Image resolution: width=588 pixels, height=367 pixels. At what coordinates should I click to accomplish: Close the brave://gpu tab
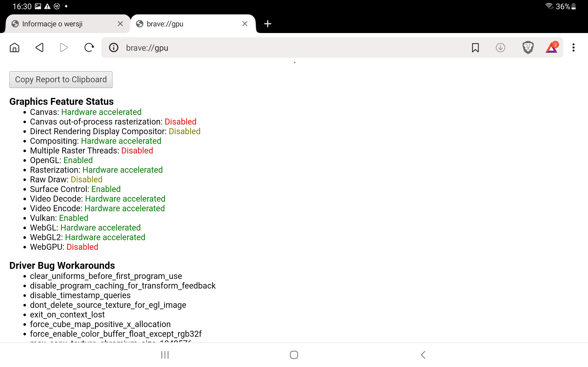tap(245, 24)
